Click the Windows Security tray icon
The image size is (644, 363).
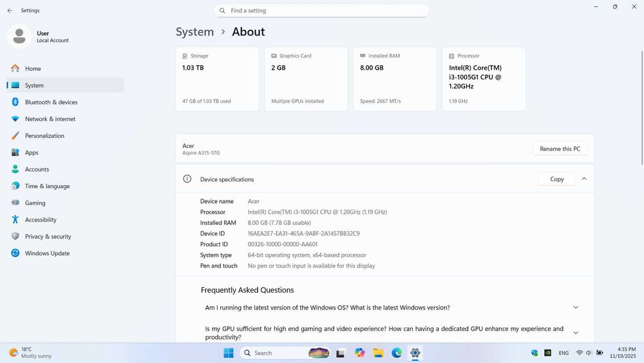(x=535, y=353)
